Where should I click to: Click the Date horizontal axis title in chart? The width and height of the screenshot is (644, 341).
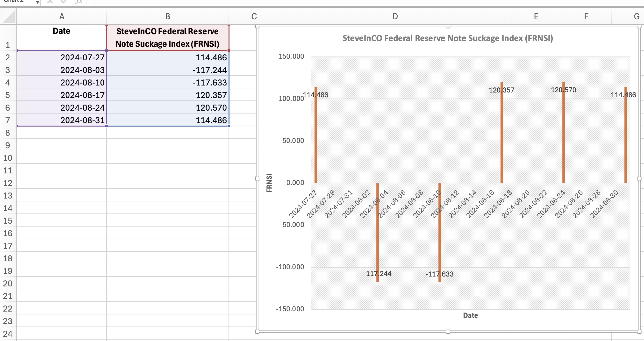[x=470, y=315]
